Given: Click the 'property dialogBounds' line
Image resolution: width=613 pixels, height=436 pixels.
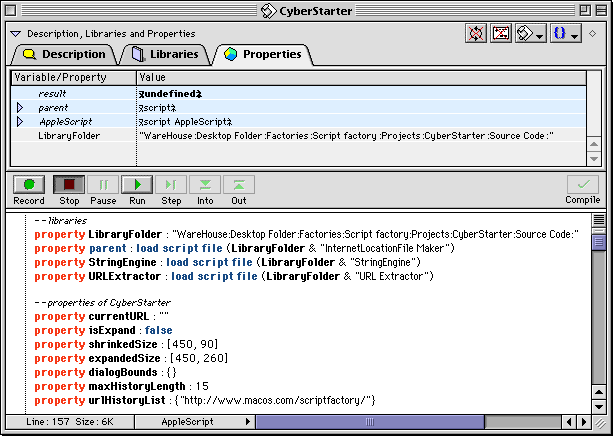Looking at the screenshot, I should [x=106, y=372].
